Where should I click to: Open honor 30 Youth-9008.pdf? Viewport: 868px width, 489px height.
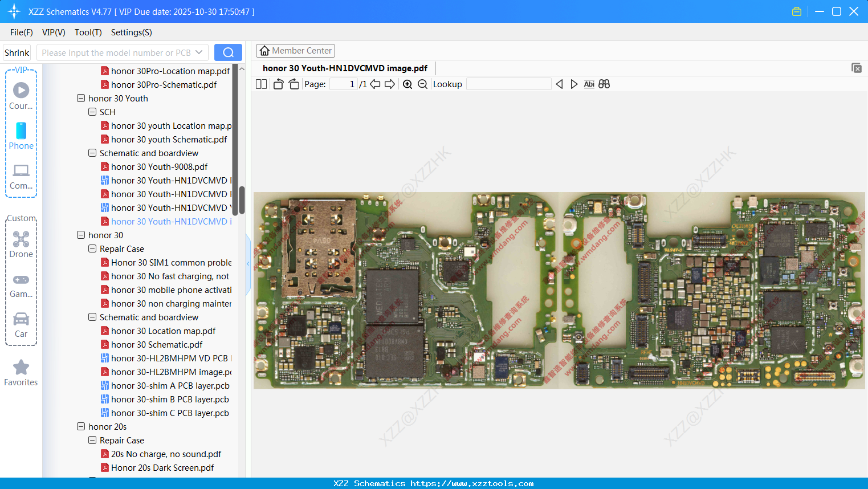pos(160,166)
